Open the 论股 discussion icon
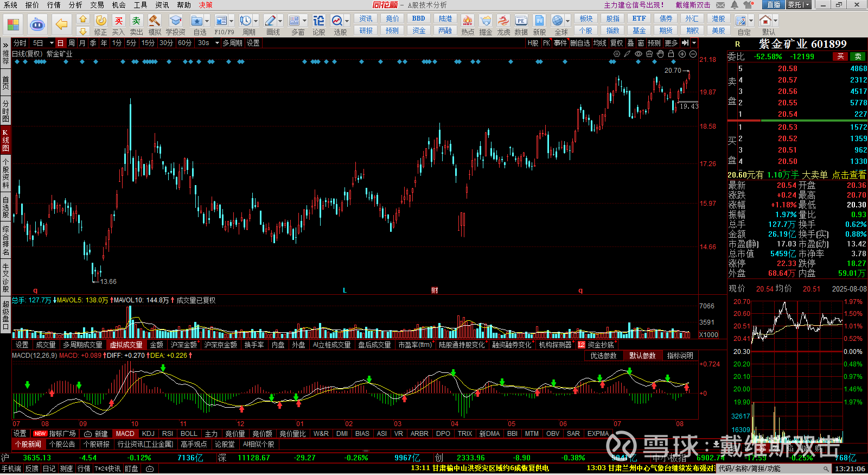The width and height of the screenshot is (868, 475). point(319,21)
